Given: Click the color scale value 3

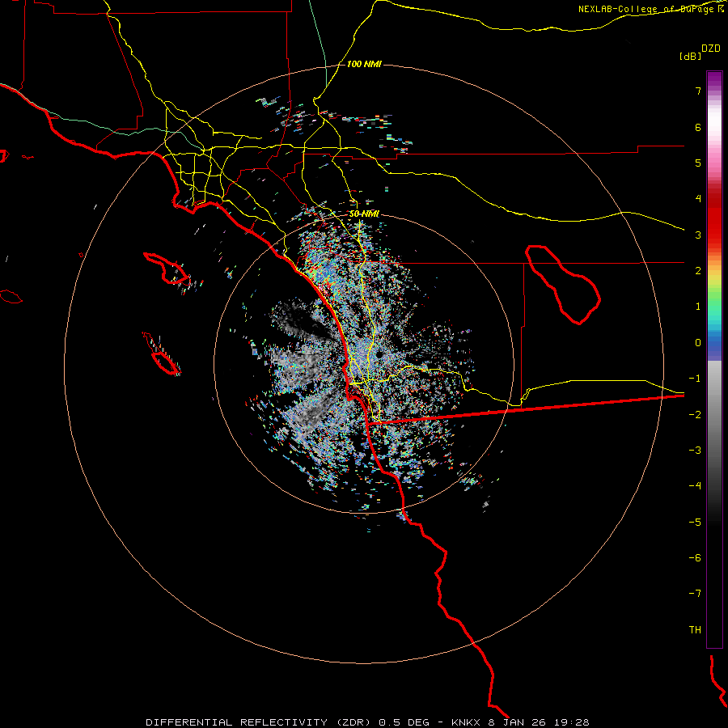Looking at the screenshot, I should click(x=698, y=235).
